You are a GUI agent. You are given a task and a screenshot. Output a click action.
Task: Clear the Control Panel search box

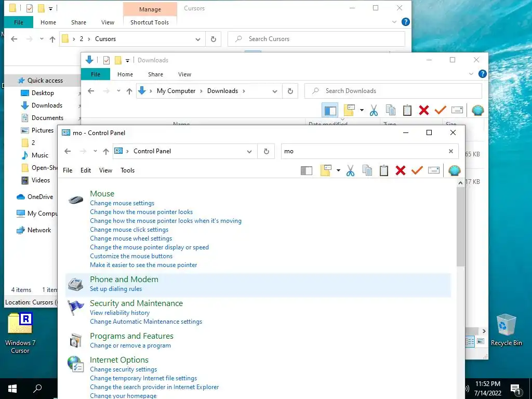point(450,151)
